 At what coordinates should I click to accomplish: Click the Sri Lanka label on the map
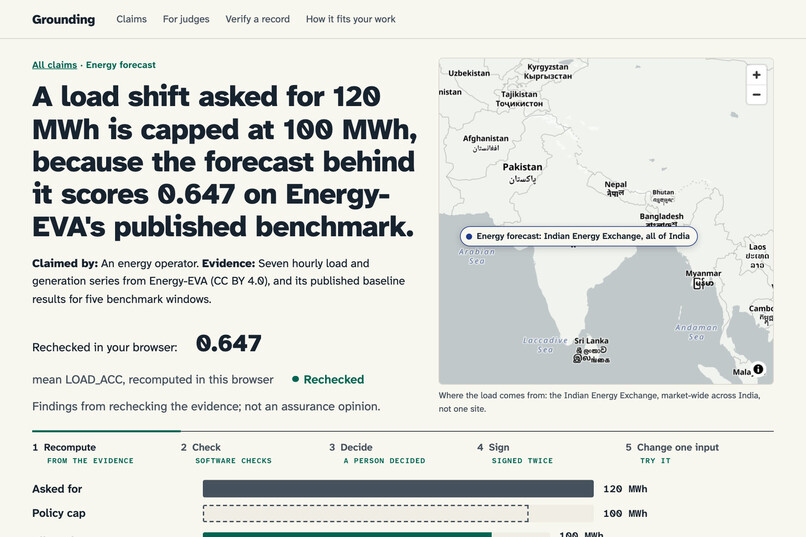tap(591, 341)
